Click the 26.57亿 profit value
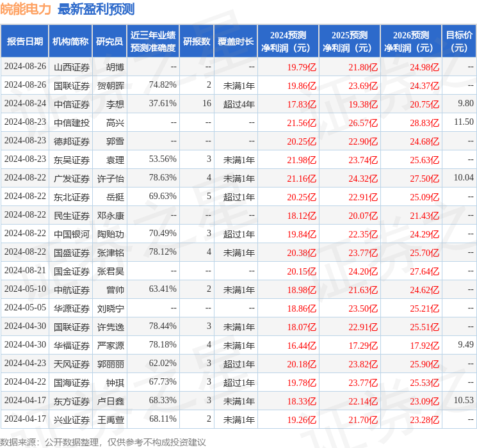This screenshot has width=477, height=448. coord(363,123)
